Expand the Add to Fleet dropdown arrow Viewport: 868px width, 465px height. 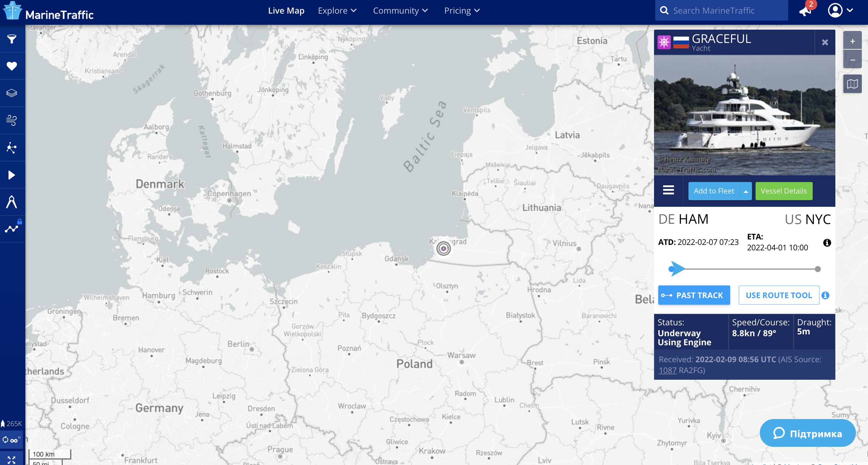point(746,191)
